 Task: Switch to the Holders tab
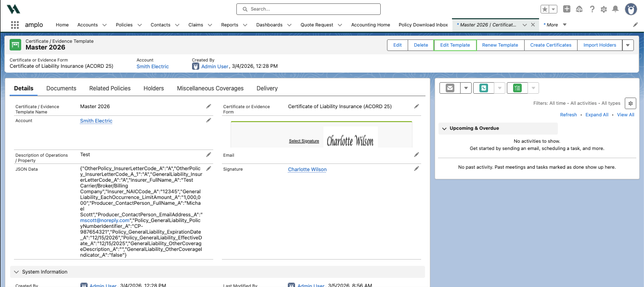click(x=154, y=88)
